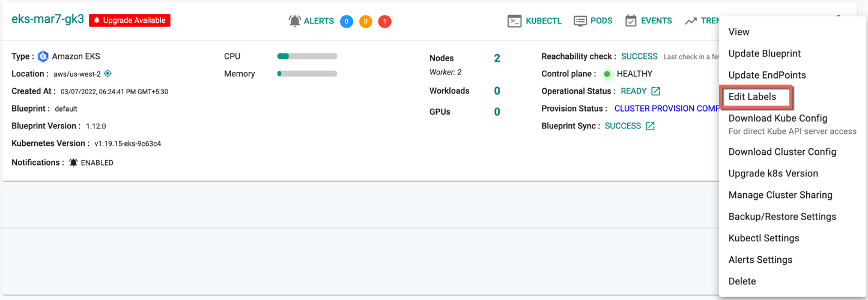The image size is (868, 300).
Task: Select the orange alert count badge
Action: click(365, 22)
